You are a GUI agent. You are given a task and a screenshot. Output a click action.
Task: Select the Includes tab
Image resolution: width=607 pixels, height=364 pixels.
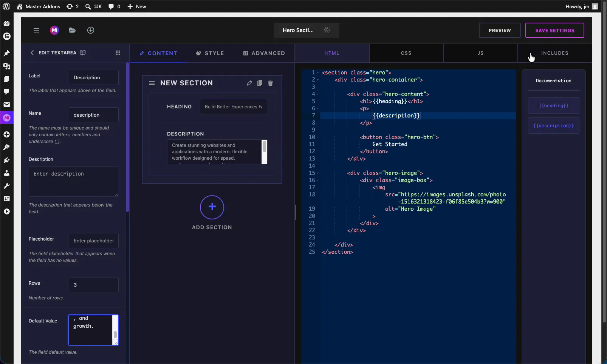point(555,53)
